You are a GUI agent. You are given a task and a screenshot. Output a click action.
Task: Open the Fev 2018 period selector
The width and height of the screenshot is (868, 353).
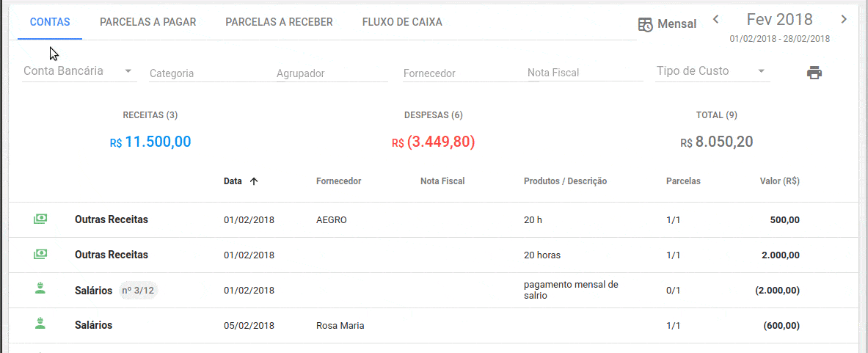coord(779,20)
